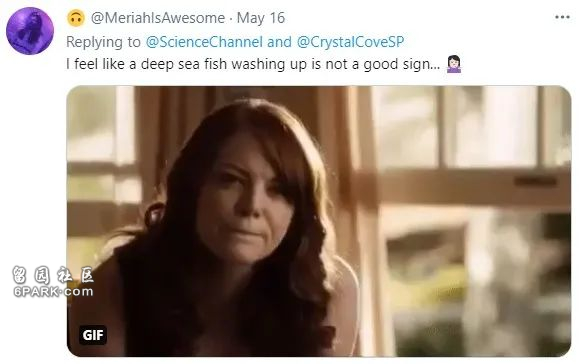582x364 pixels.
Task: Click the 'Replying to' label
Action: pyautogui.click(x=103, y=42)
